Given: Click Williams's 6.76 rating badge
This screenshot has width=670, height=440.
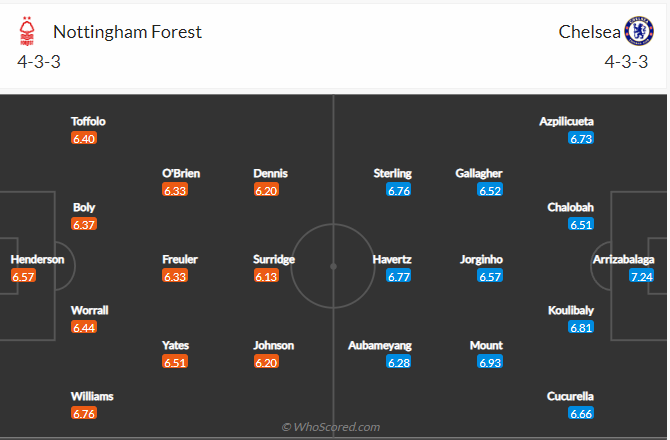Looking at the screenshot, I should point(85,413).
